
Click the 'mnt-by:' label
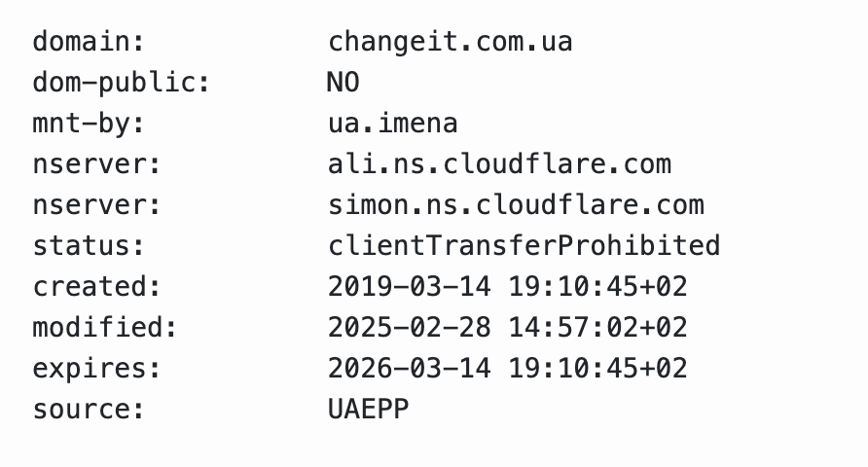point(89,124)
